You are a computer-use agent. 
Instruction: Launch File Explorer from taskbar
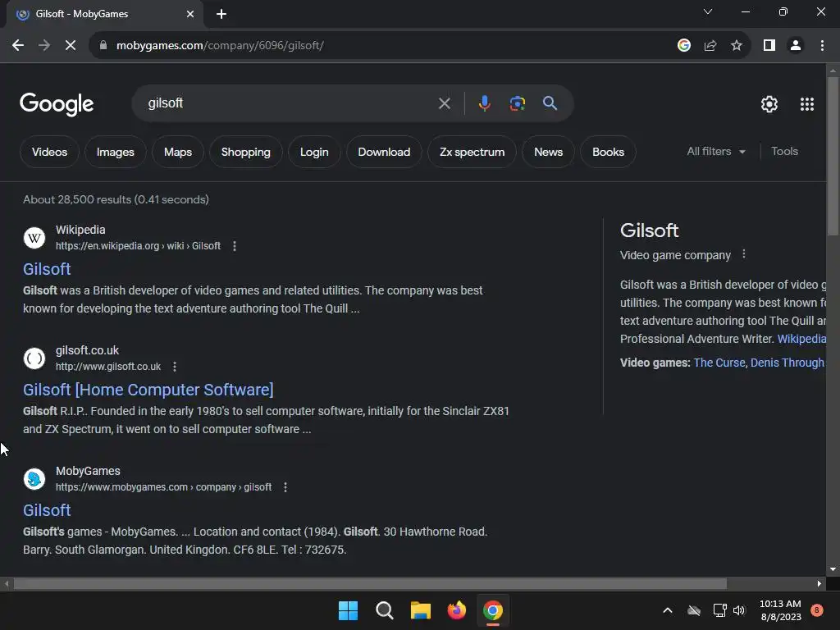tap(421, 610)
